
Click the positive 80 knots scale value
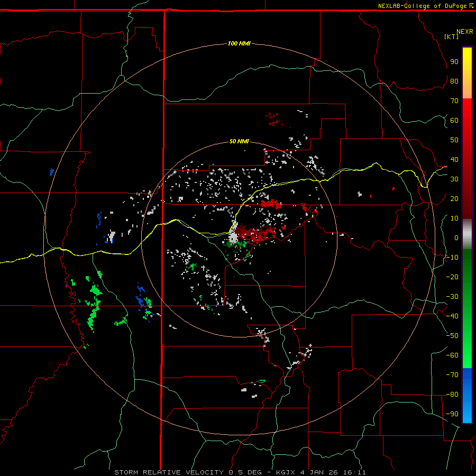pos(454,81)
